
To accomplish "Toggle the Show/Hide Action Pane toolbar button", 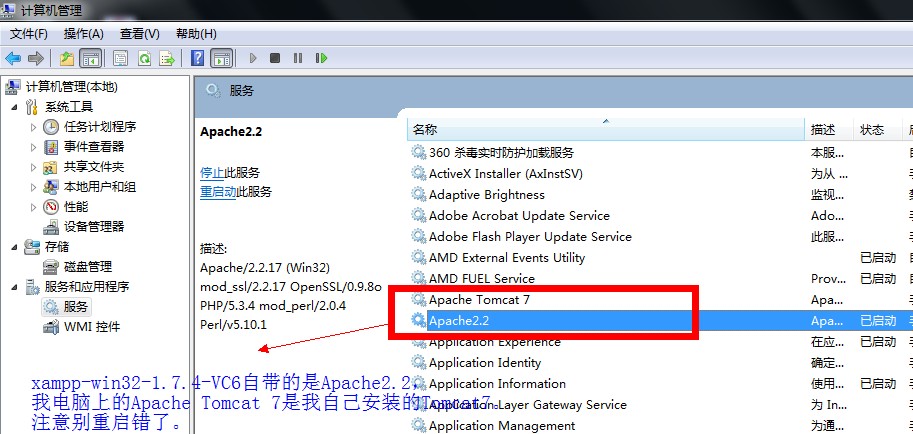I will tap(222, 58).
